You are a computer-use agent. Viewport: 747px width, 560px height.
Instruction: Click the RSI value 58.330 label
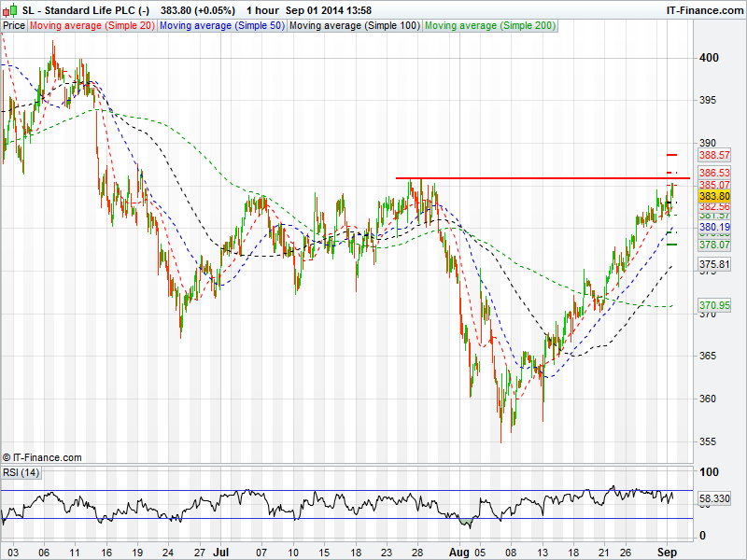click(x=713, y=500)
